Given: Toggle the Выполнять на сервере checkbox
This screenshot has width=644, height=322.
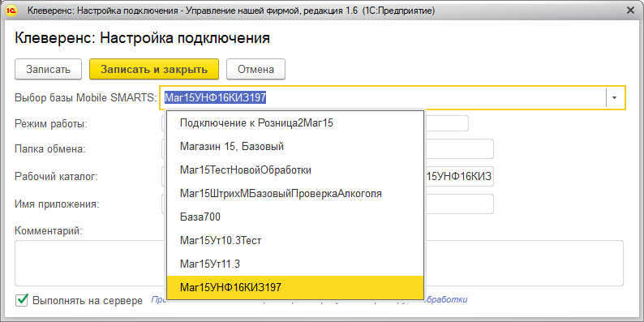Looking at the screenshot, I should [21, 300].
